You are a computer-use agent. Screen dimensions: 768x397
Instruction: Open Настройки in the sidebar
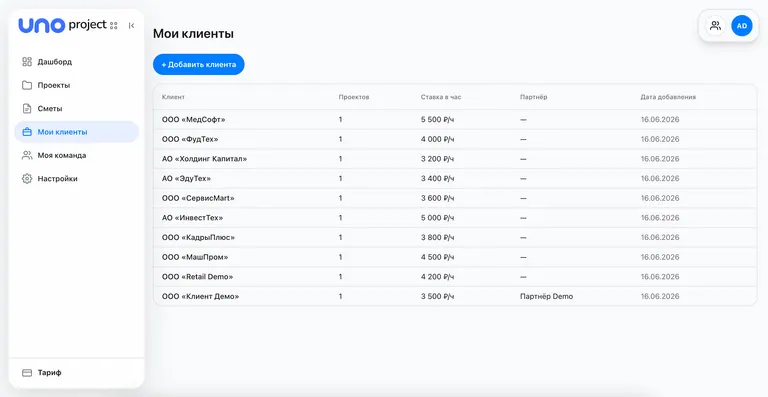click(x=77, y=179)
